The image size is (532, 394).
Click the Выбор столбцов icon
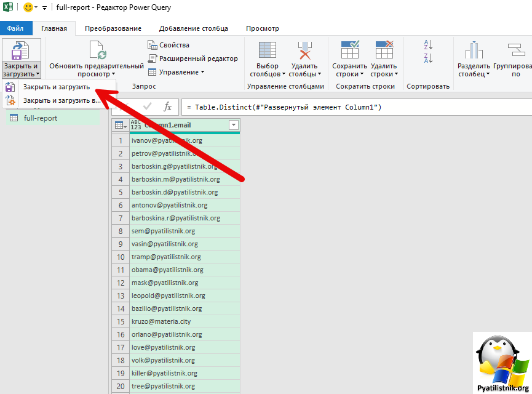pyautogui.click(x=268, y=50)
